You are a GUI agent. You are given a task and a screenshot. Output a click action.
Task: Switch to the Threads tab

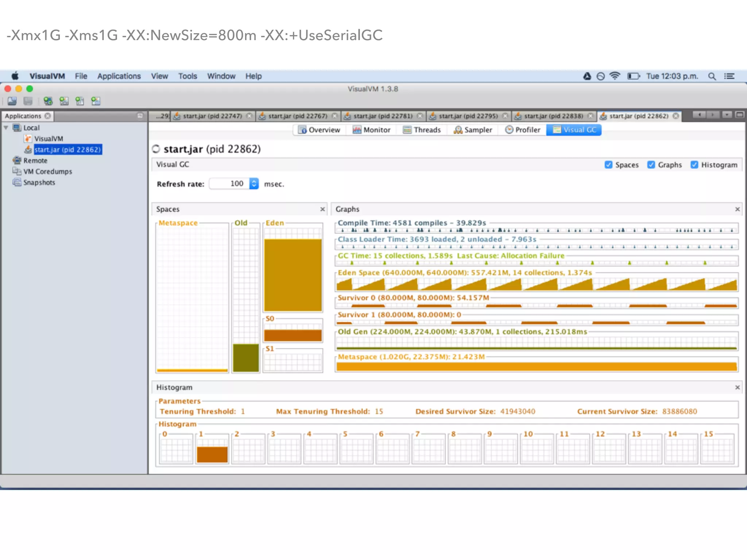point(422,130)
